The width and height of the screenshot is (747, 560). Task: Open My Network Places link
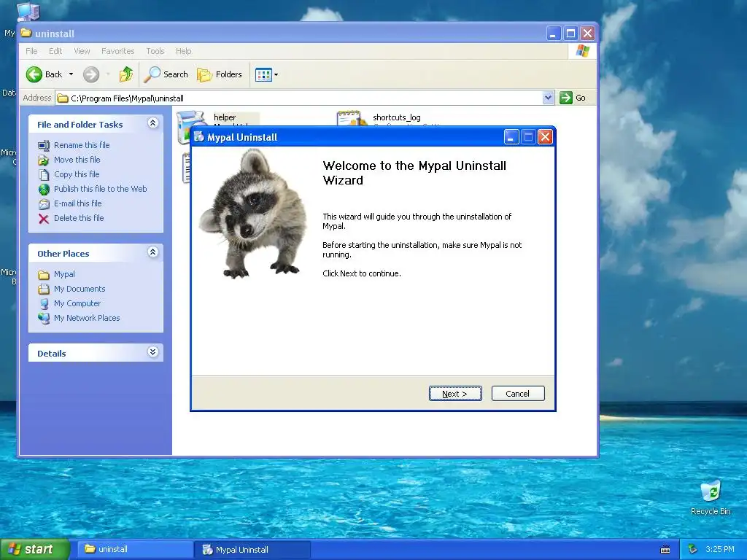pyautogui.click(x=87, y=318)
